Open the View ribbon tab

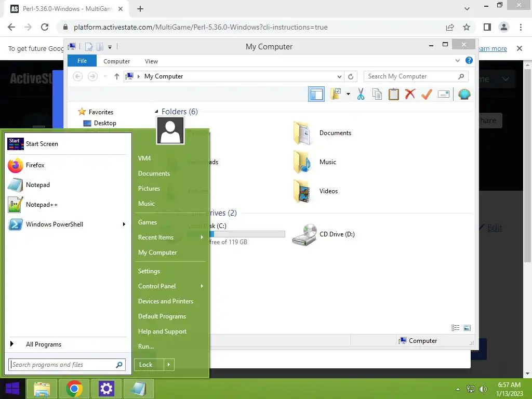pyautogui.click(x=151, y=61)
